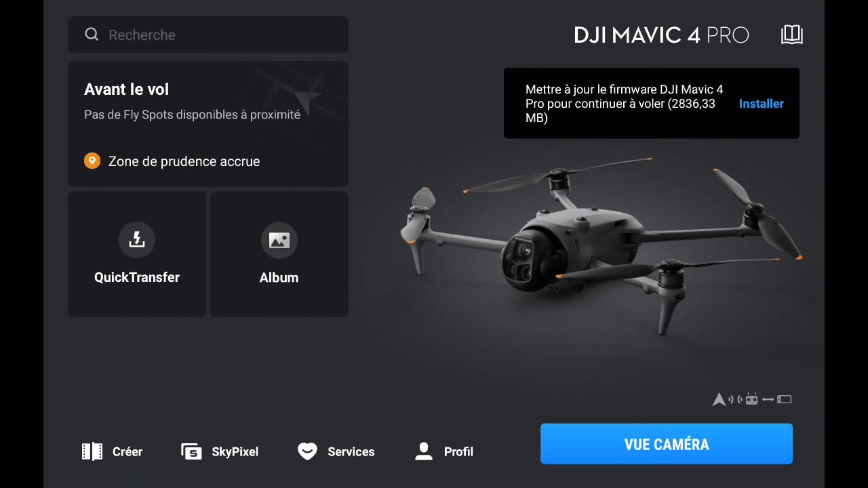
Task: Click the search magnifier icon
Action: point(92,35)
